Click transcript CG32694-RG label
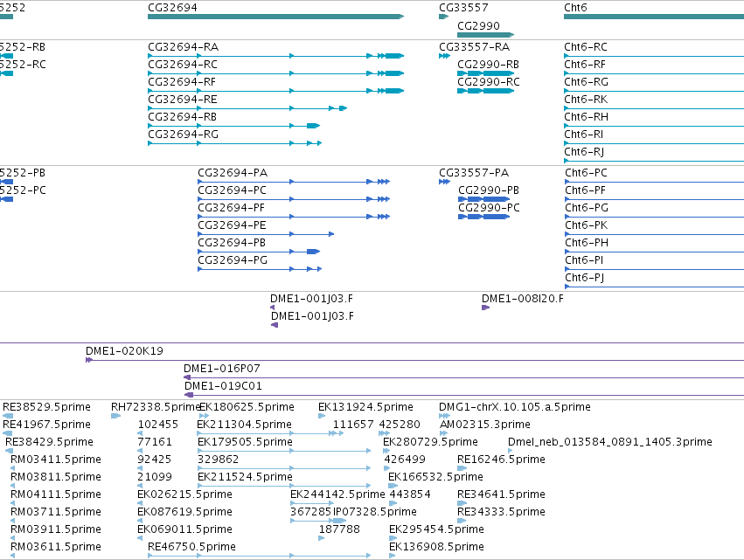The height and width of the screenshot is (560, 744). pos(183,135)
